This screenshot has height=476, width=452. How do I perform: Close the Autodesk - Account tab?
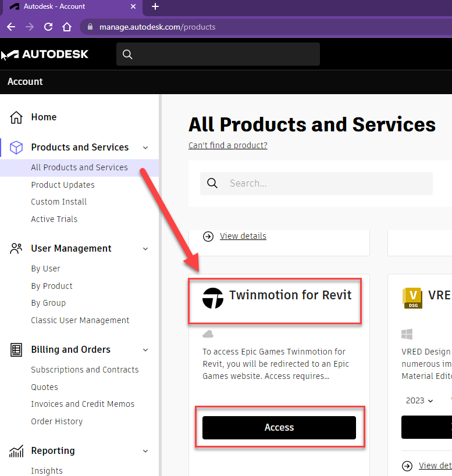coord(133,6)
